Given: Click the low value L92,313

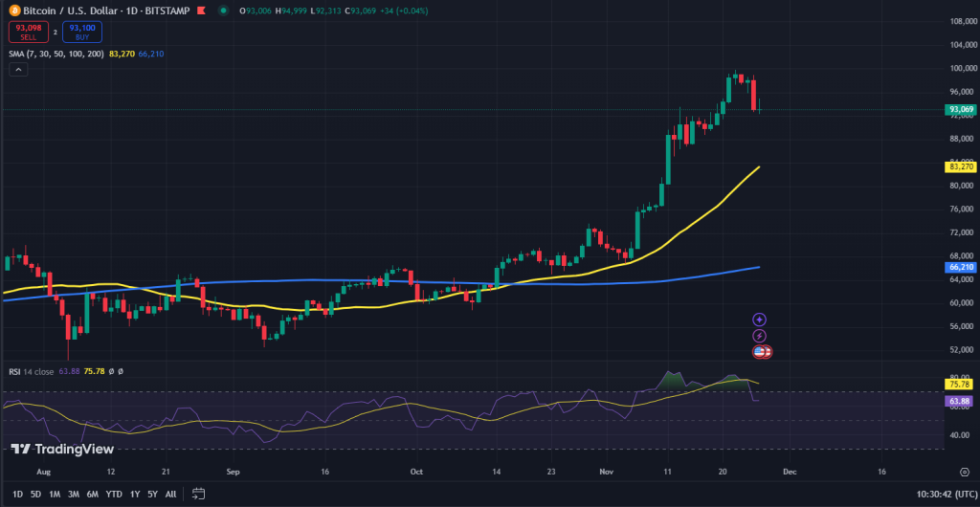Looking at the screenshot, I should [327, 11].
